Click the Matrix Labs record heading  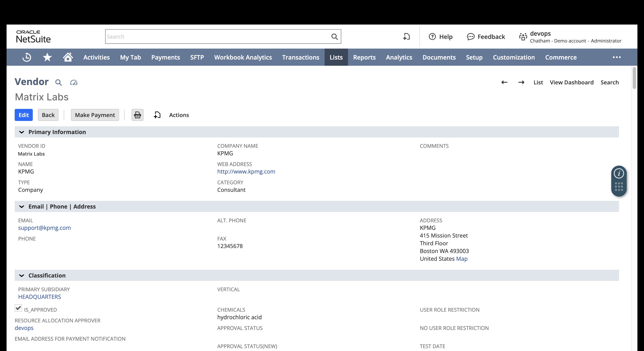[42, 97]
